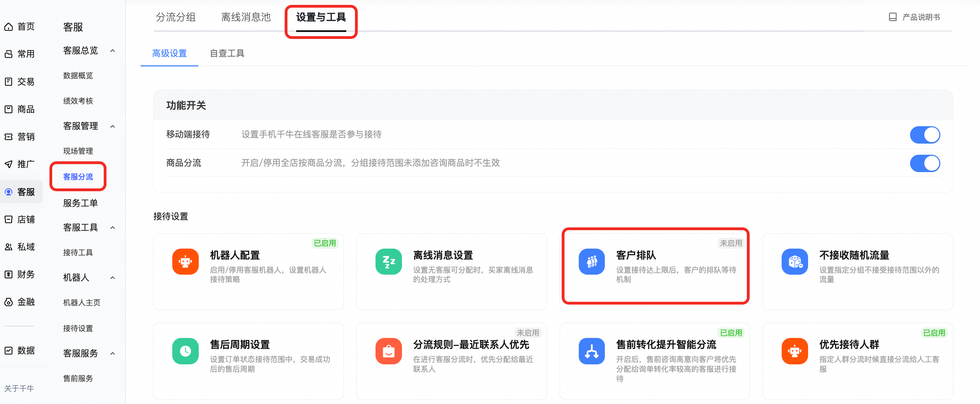Click the 常用 sidebar icon

pos(8,54)
